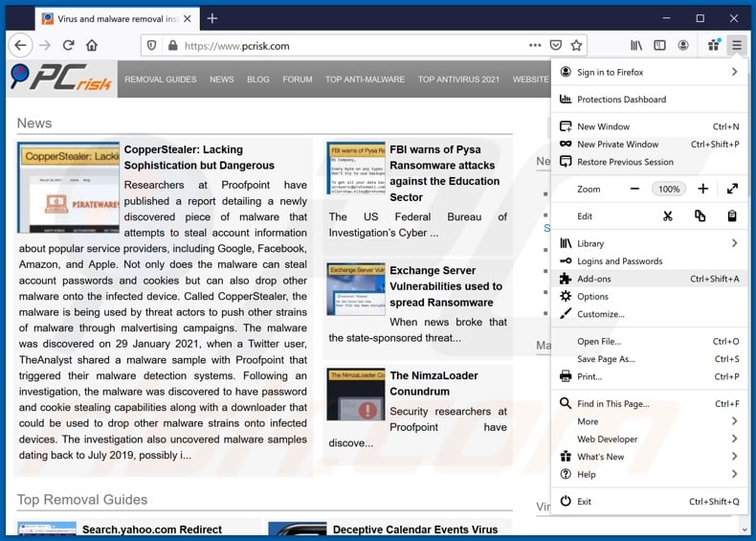Zoom out with the minus button

pyautogui.click(x=634, y=190)
